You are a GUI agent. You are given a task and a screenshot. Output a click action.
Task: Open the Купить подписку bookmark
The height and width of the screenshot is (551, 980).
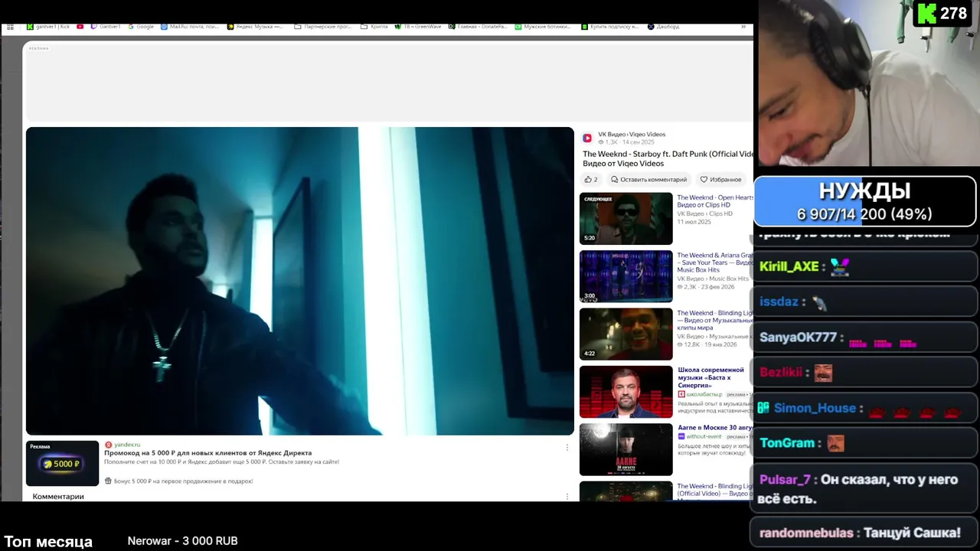(x=610, y=27)
